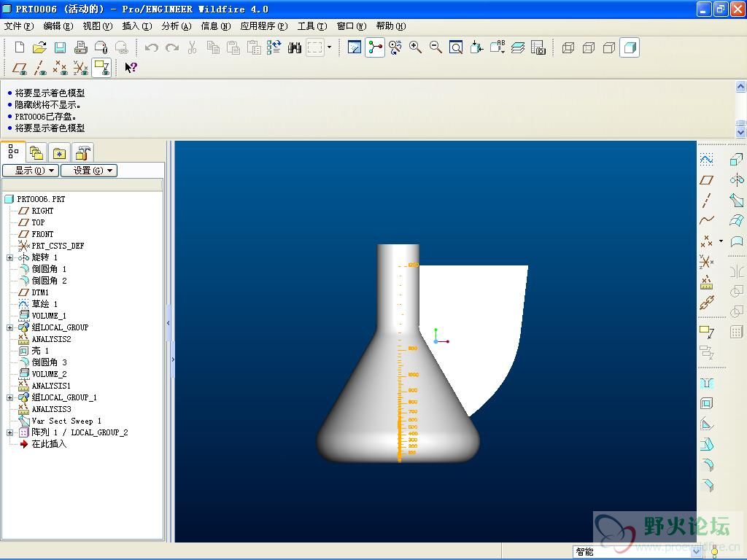Click the 在此插入 marker

pyautogui.click(x=49, y=444)
